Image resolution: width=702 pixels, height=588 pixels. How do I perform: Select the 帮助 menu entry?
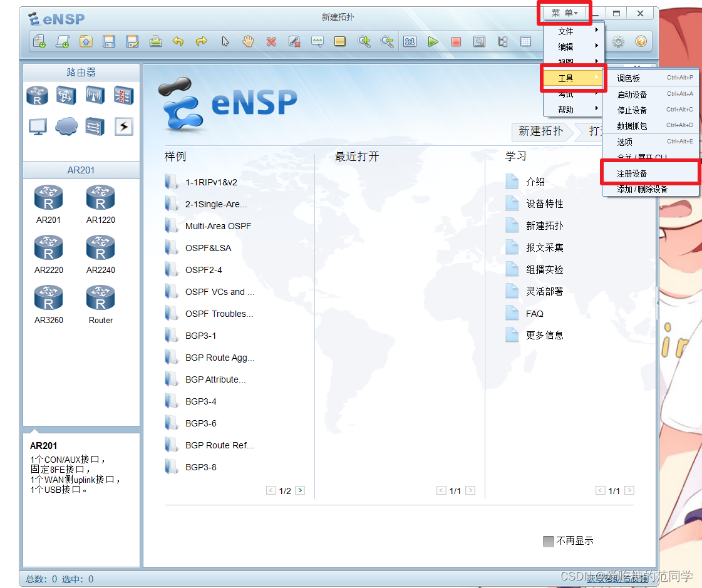pos(567,108)
